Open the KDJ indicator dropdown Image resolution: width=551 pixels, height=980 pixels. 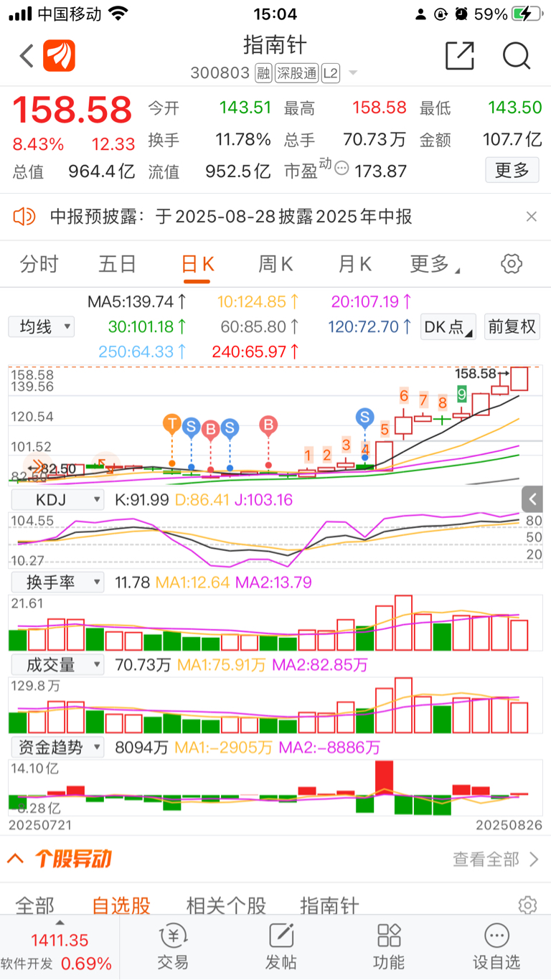(x=57, y=499)
